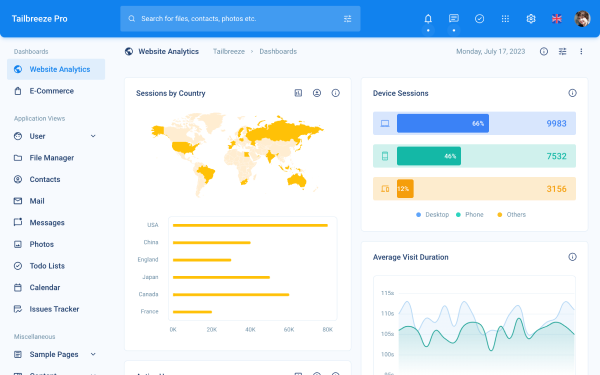This screenshot has height=375, width=600.
Task: Click Dashboards breadcrumb link
Action: click(x=278, y=51)
